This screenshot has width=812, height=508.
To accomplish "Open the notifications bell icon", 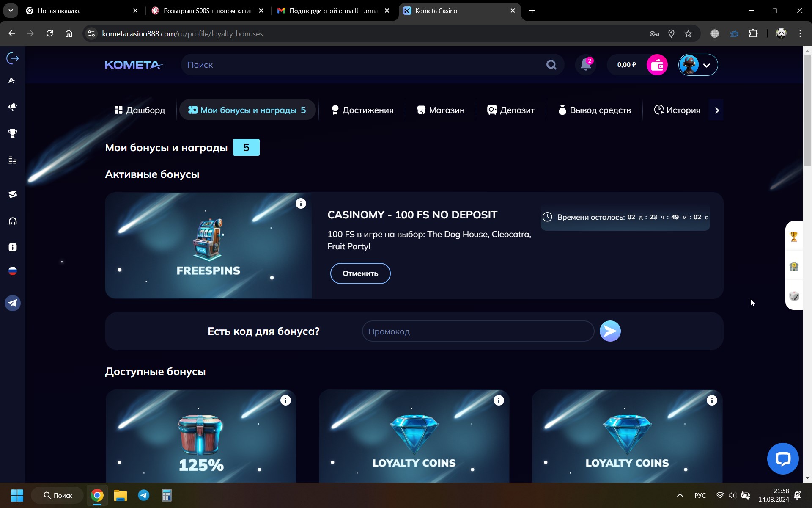I will (x=586, y=65).
